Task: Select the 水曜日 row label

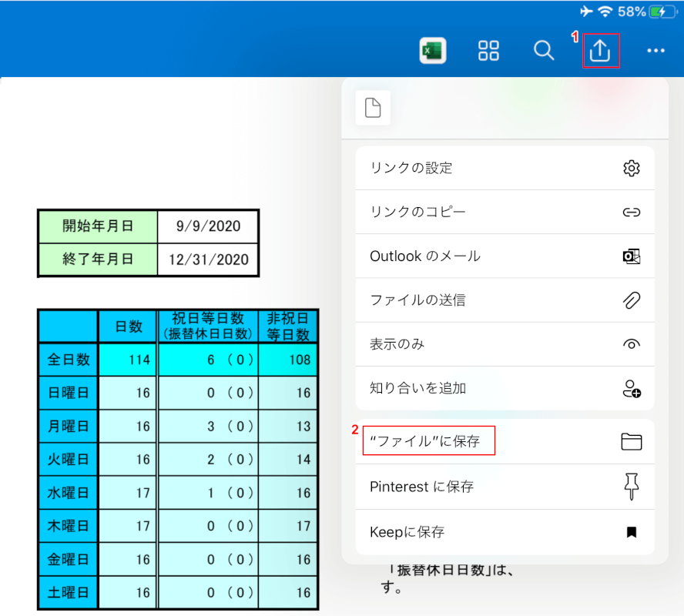Action: point(69,493)
